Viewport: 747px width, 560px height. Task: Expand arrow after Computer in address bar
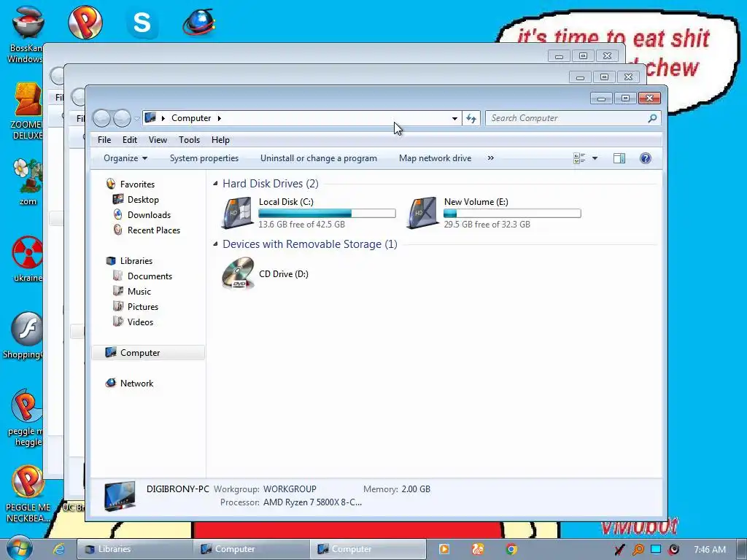pyautogui.click(x=219, y=118)
